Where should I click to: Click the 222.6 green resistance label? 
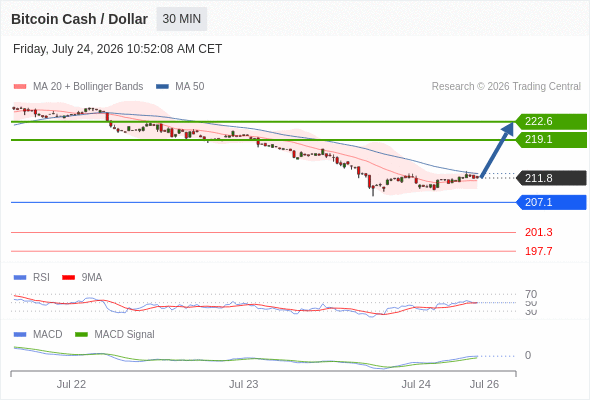coord(551,122)
